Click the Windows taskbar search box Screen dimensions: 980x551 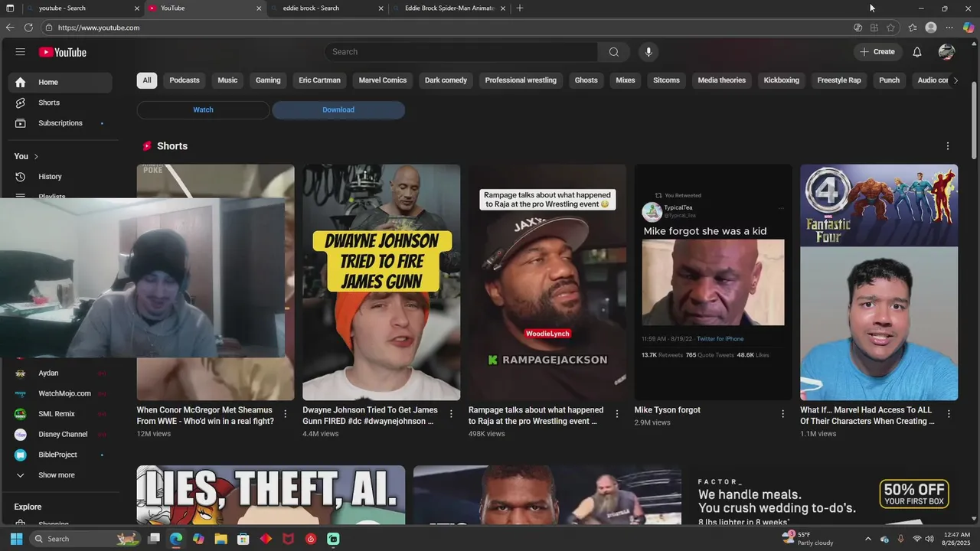85,539
